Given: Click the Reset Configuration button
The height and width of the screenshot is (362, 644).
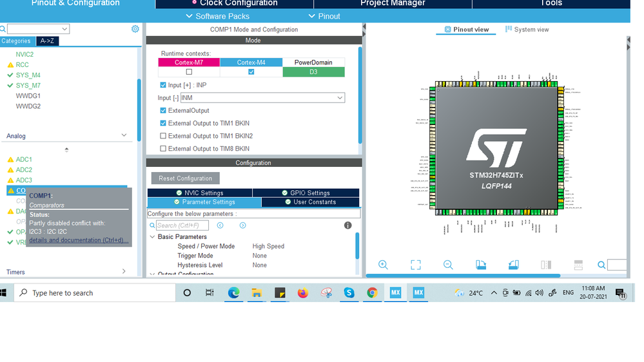Looking at the screenshot, I should point(185,178).
